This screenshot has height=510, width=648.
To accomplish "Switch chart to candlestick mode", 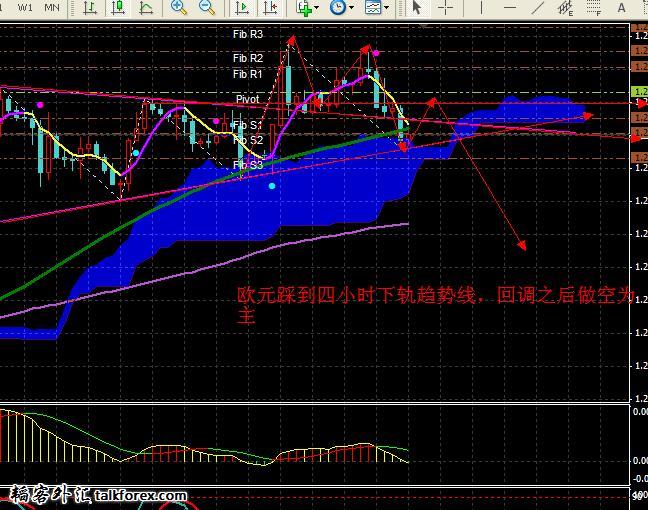I will [118, 8].
